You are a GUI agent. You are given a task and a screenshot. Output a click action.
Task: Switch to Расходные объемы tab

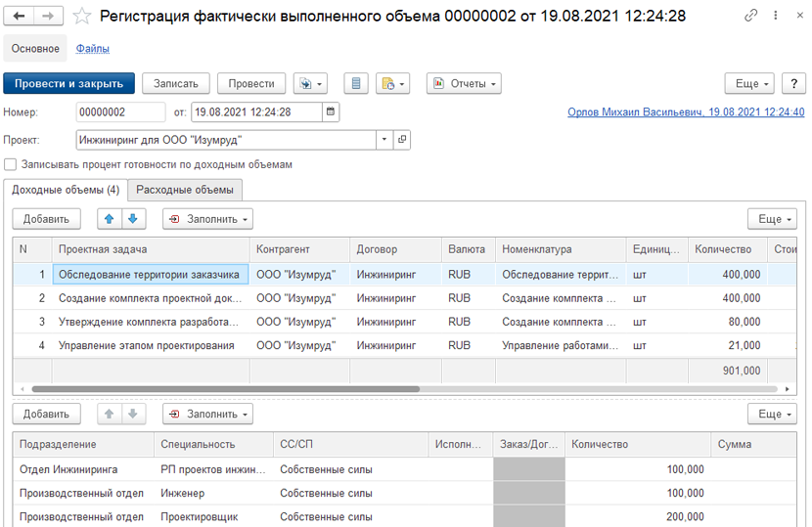pyautogui.click(x=185, y=190)
